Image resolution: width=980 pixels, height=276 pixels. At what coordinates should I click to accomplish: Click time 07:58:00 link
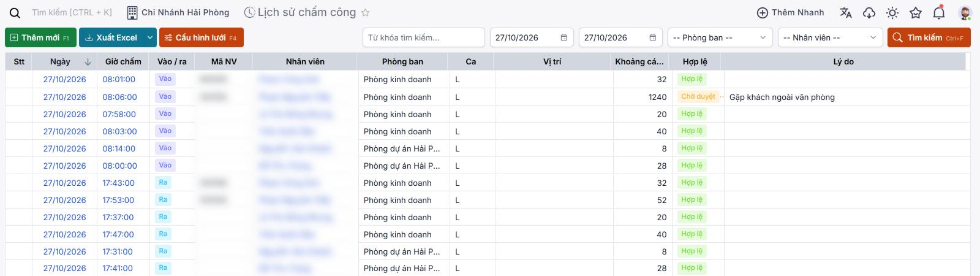(x=119, y=114)
